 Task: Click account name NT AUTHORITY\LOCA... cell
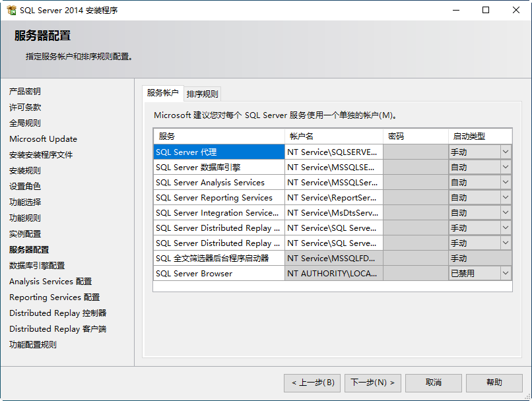pyautogui.click(x=334, y=273)
